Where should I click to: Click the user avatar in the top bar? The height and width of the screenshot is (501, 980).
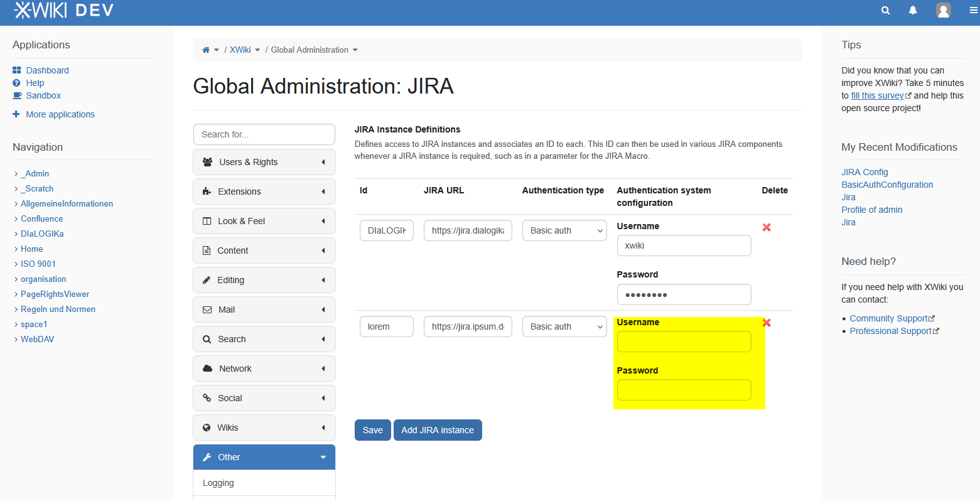[943, 10]
